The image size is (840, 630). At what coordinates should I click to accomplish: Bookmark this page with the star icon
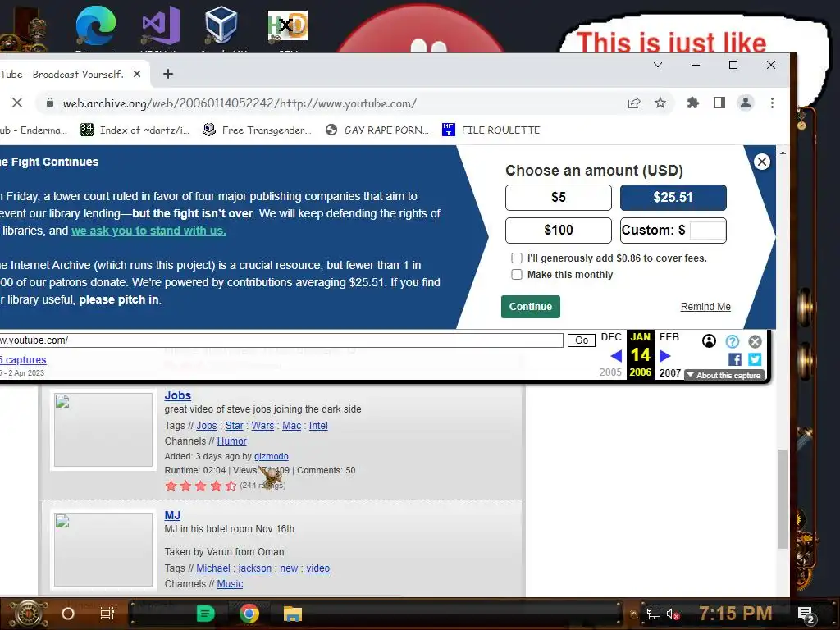660,103
